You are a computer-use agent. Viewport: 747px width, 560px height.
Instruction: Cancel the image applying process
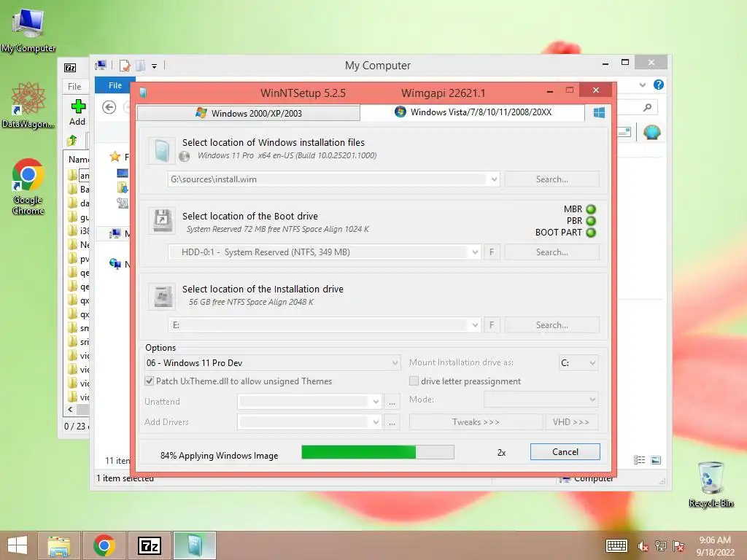[565, 452]
